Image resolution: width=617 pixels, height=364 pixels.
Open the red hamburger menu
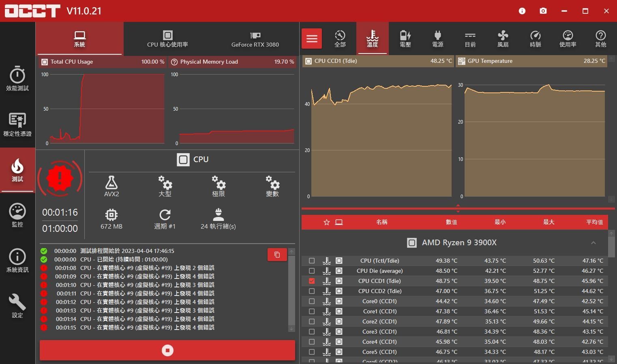click(312, 39)
